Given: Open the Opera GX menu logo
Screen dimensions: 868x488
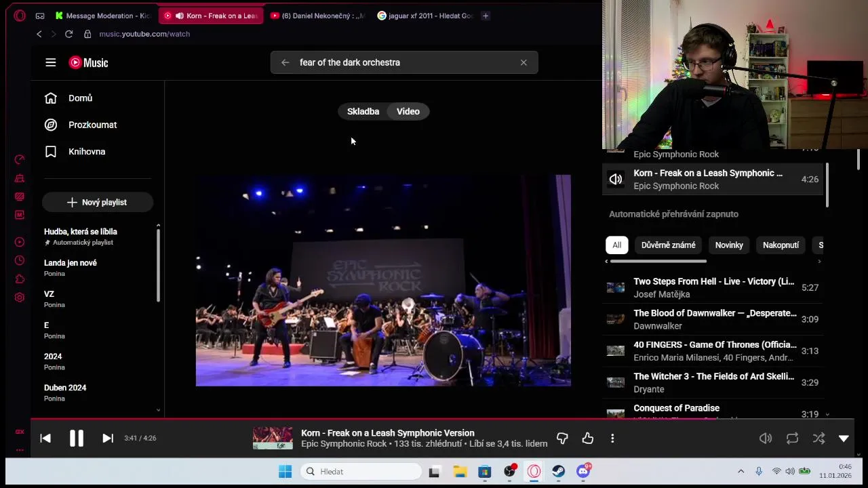Looking at the screenshot, I should pos(20,16).
